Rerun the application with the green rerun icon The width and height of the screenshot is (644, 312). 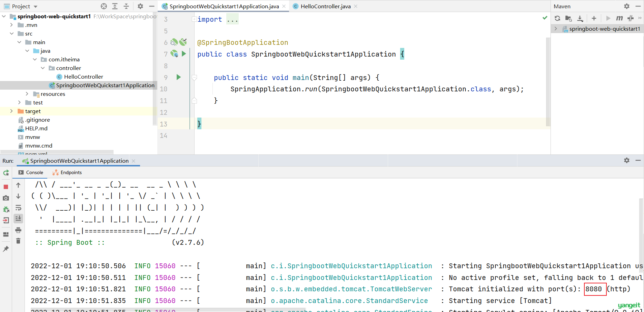[6, 173]
